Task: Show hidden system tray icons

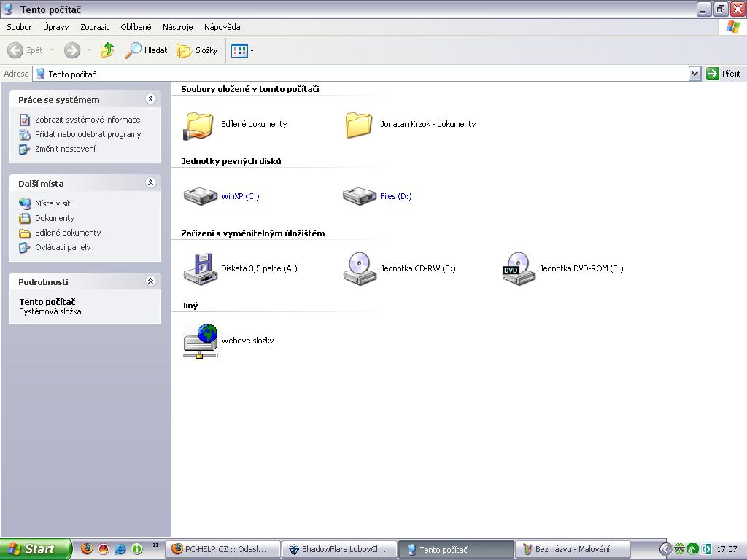Action: pos(665,549)
